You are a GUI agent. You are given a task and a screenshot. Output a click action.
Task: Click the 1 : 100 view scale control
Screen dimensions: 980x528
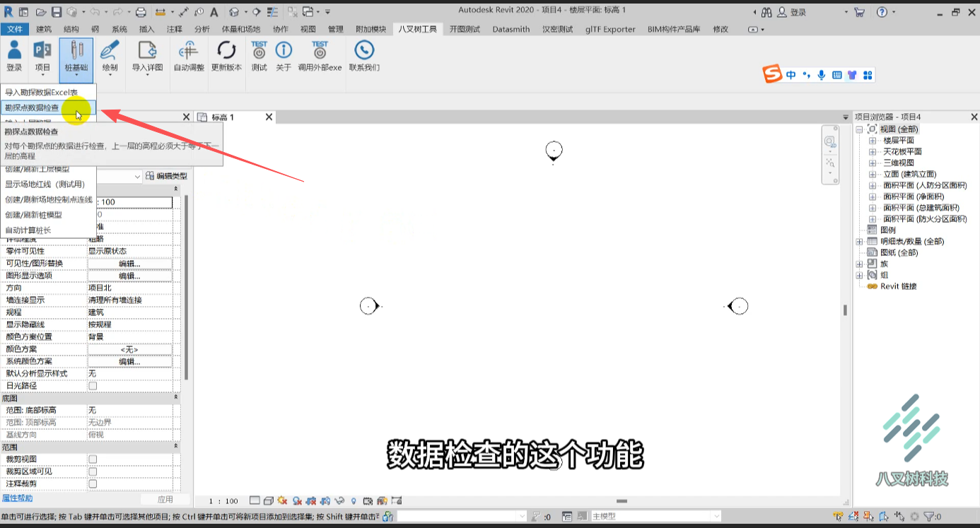tap(223, 501)
